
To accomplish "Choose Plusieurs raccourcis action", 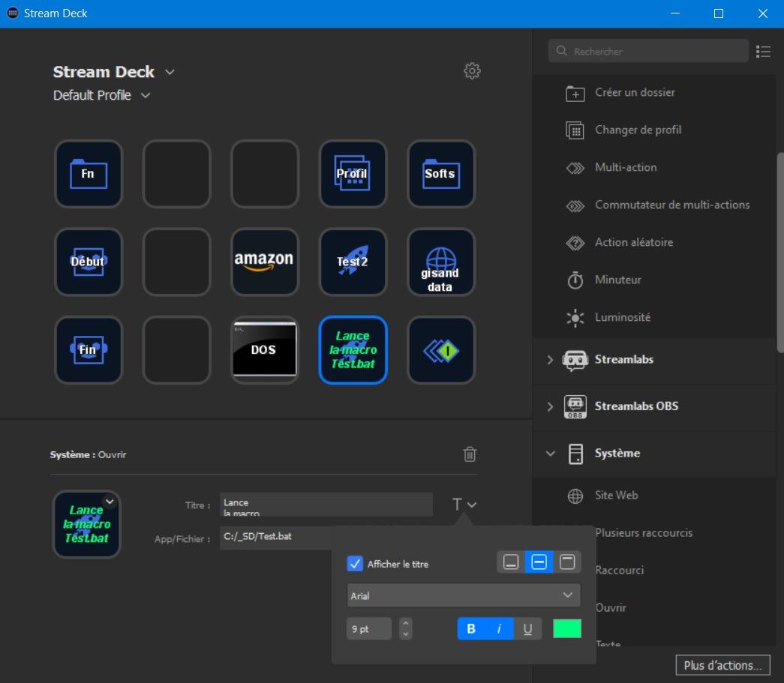I will click(644, 532).
